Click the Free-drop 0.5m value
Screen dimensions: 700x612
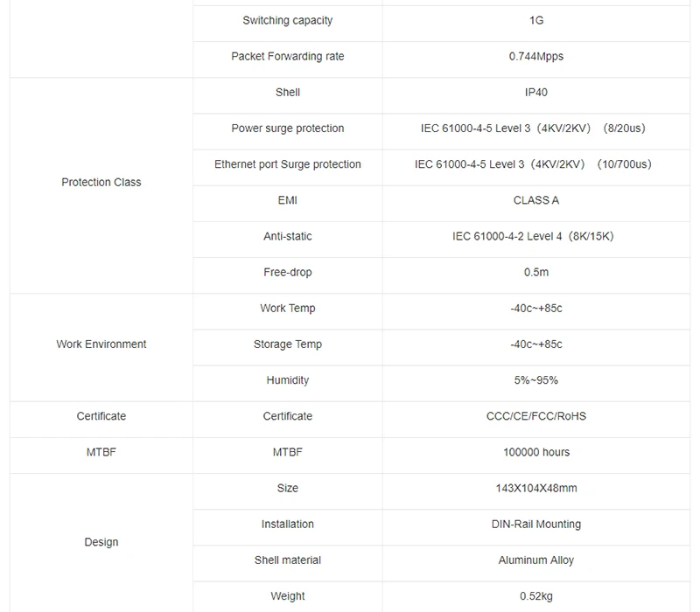pos(535,272)
